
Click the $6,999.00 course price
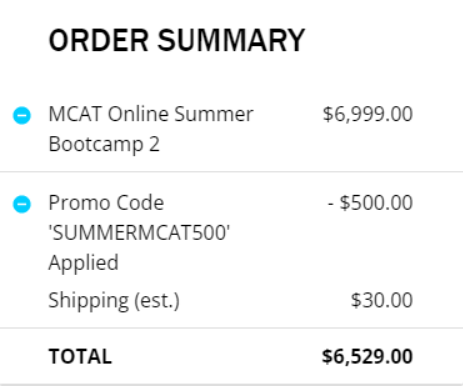pyautogui.click(x=368, y=114)
